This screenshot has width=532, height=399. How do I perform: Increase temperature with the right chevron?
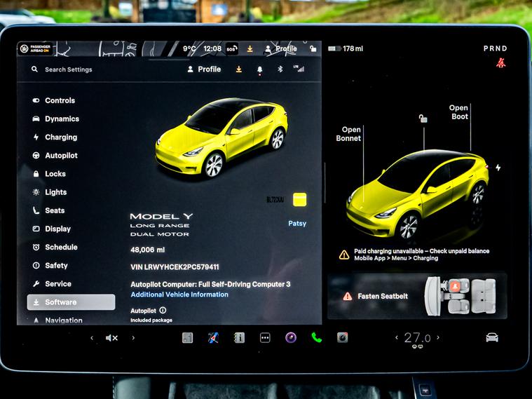point(439,338)
